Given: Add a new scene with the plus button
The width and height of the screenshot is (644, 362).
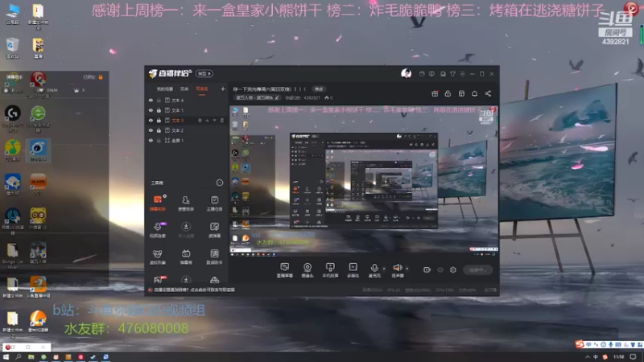Looking at the screenshot, I should click(223, 88).
